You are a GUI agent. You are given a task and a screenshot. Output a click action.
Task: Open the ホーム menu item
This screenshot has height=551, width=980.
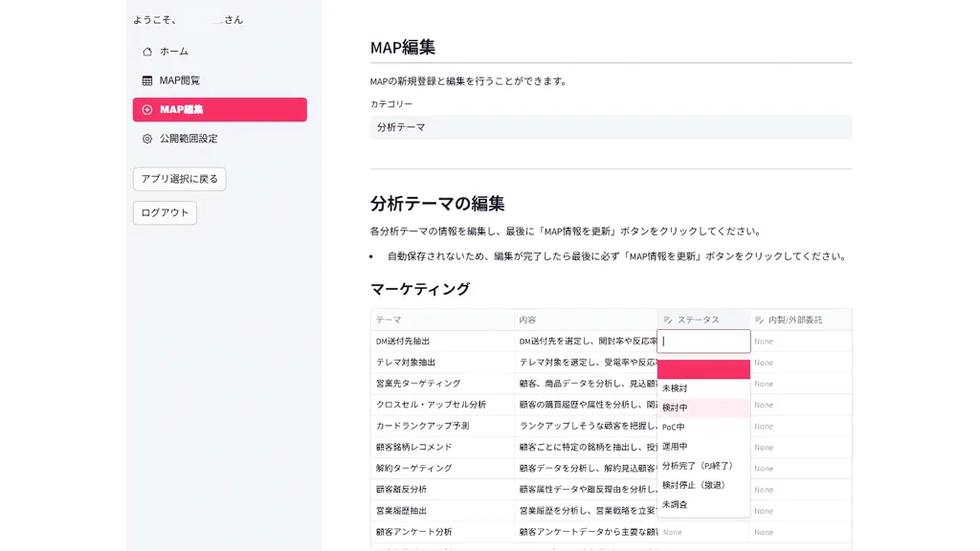click(174, 52)
